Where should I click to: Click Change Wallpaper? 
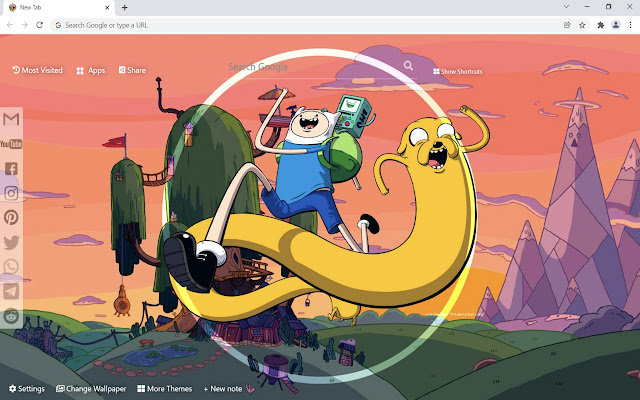(x=91, y=389)
